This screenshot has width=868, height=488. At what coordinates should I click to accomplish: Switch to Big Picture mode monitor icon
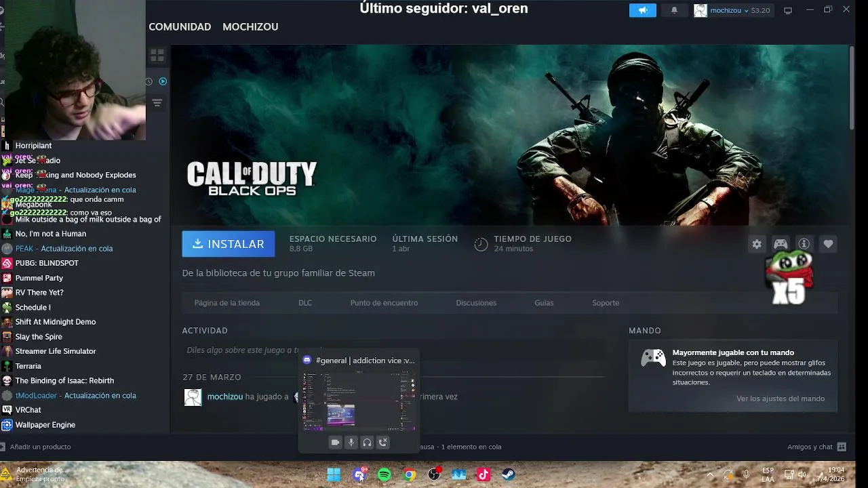point(788,10)
